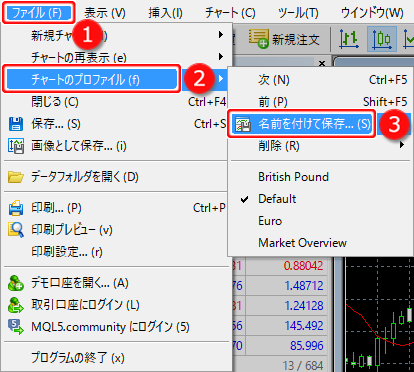
Task: Open the 挿入(I) menu
Action: 165,13
